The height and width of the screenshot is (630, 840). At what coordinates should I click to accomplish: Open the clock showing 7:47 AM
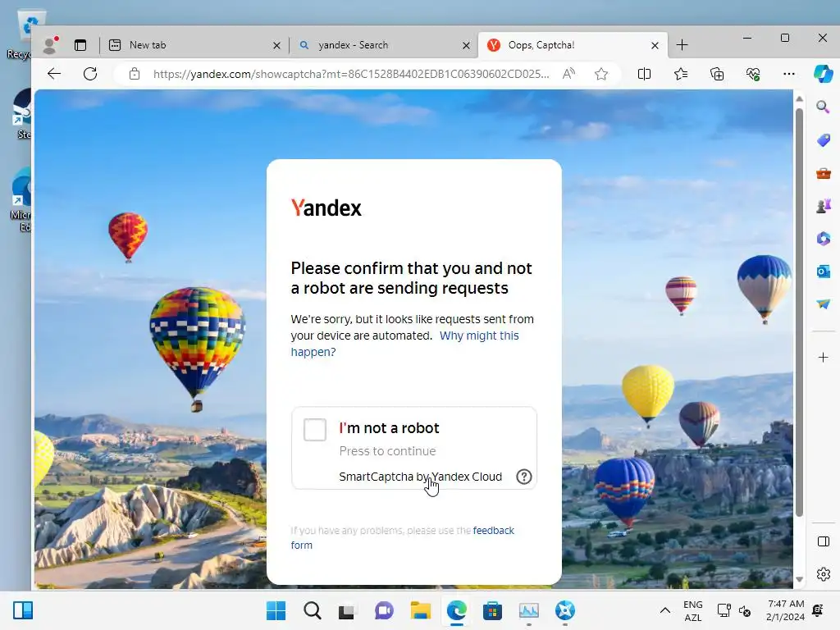[785, 610]
